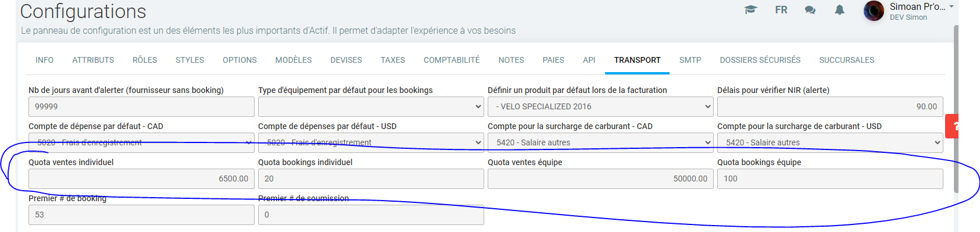
Task: Open the default billing product dropdown
Action: [x=600, y=106]
